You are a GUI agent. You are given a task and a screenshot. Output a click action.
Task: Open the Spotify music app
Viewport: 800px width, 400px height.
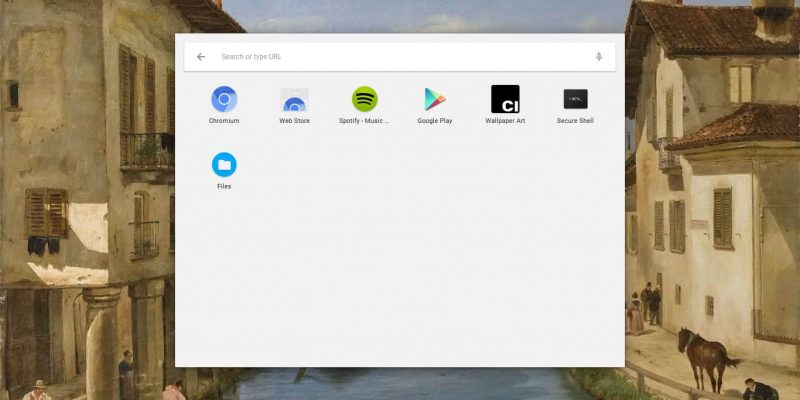coord(365,99)
